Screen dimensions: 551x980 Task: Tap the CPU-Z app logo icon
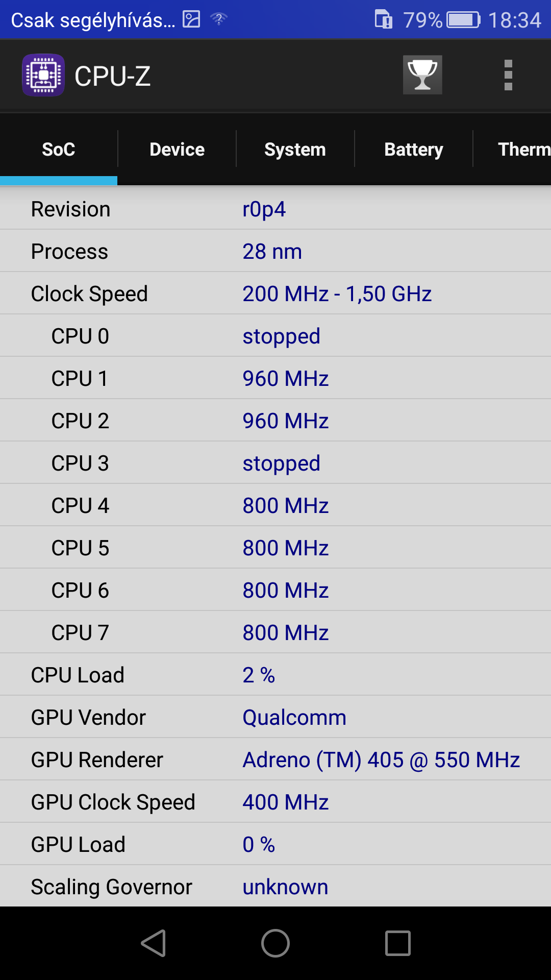coord(43,75)
